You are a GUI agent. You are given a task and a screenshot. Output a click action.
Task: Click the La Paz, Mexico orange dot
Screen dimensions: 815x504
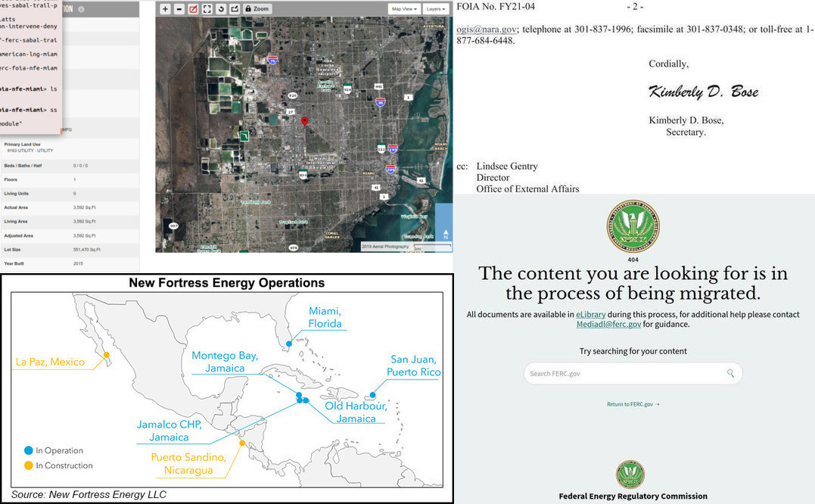click(107, 355)
